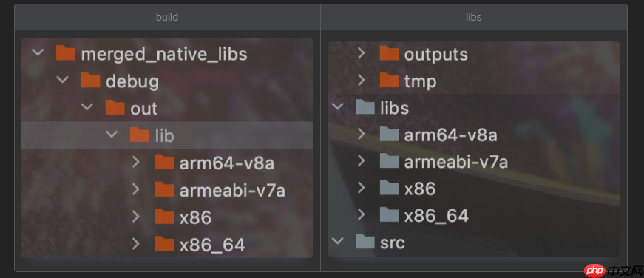Collapse the gray libs folder chevron
Viewport: 644px width, 278px height.
[x=337, y=106]
